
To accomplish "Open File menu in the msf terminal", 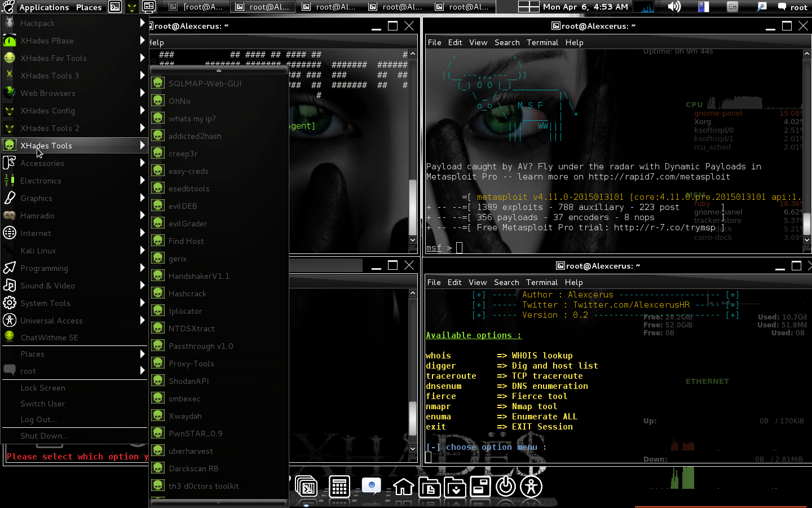I will point(434,42).
